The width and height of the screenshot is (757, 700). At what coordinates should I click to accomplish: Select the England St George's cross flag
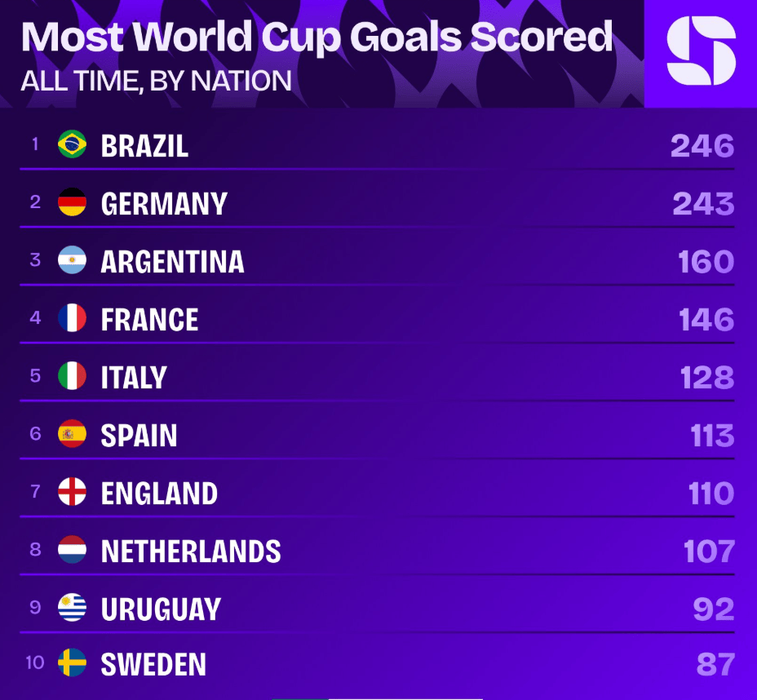[x=72, y=491]
